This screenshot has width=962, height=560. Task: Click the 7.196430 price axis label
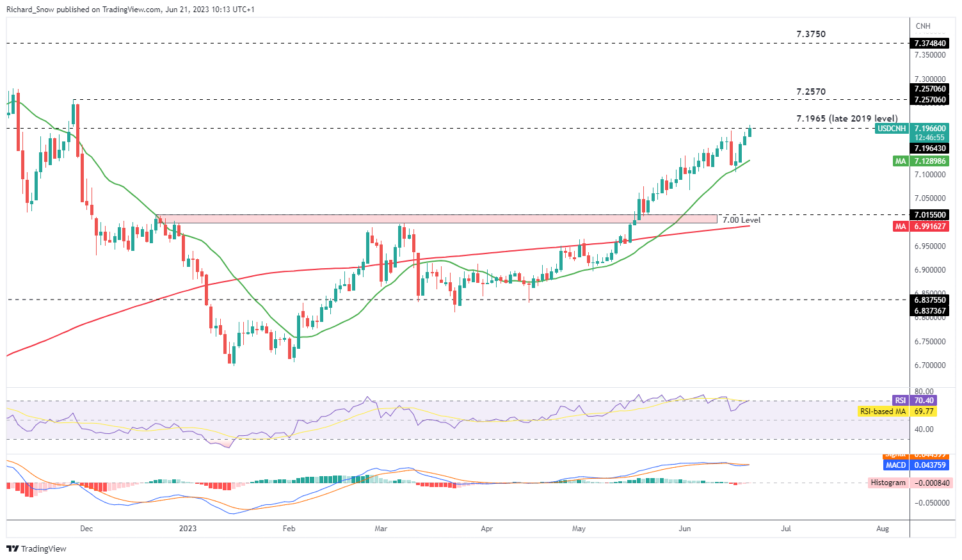[930, 148]
